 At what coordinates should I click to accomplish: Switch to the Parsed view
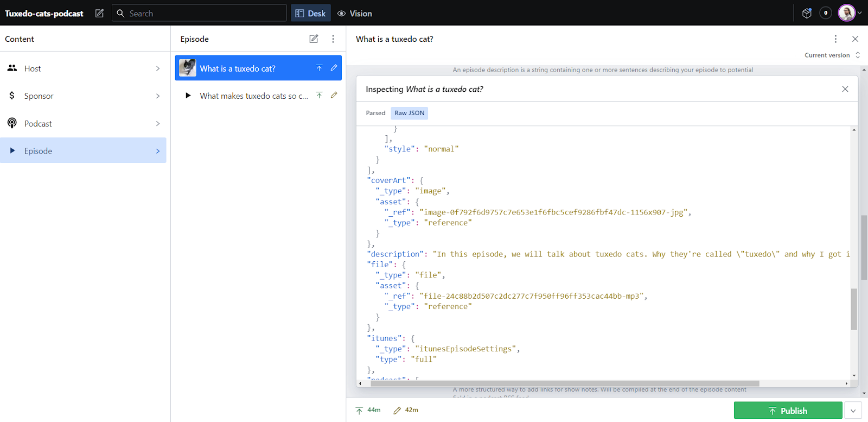(375, 113)
